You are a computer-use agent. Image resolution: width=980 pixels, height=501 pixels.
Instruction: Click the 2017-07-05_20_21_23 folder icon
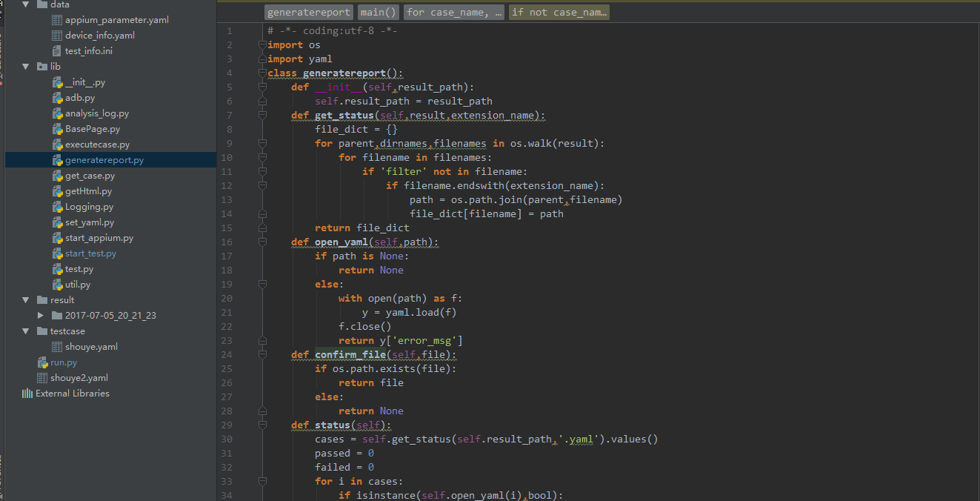pyautogui.click(x=57, y=316)
